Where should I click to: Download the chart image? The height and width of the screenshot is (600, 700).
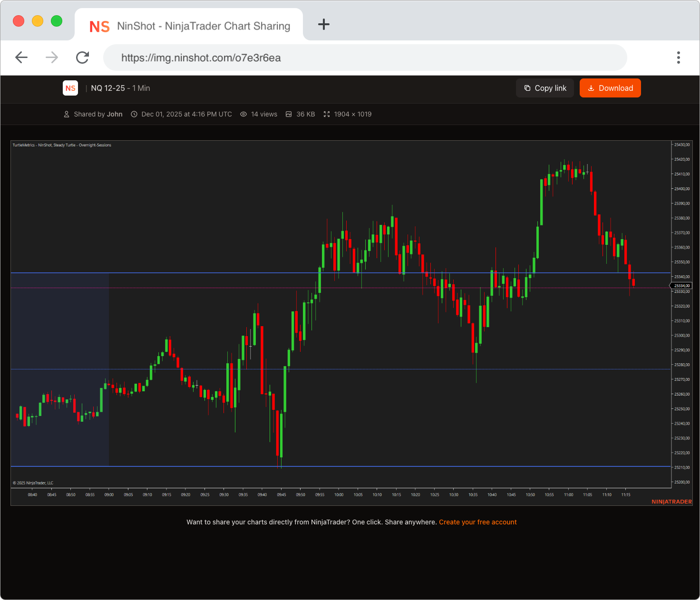point(610,88)
